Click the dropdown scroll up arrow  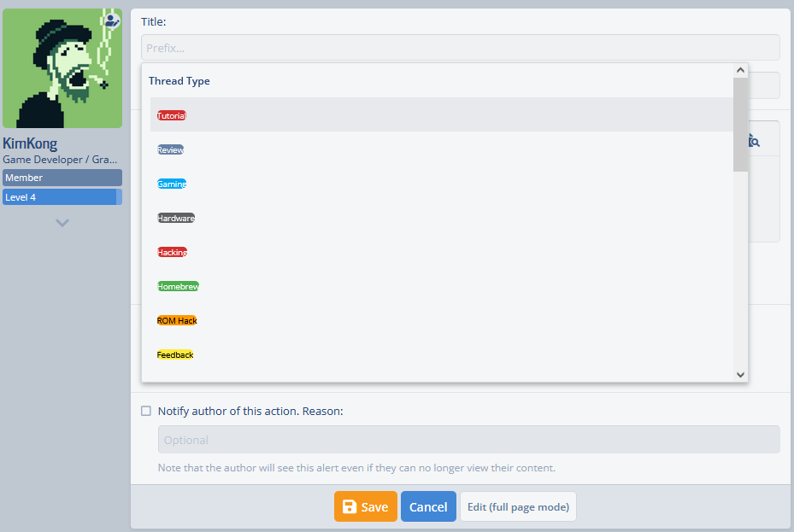click(740, 70)
